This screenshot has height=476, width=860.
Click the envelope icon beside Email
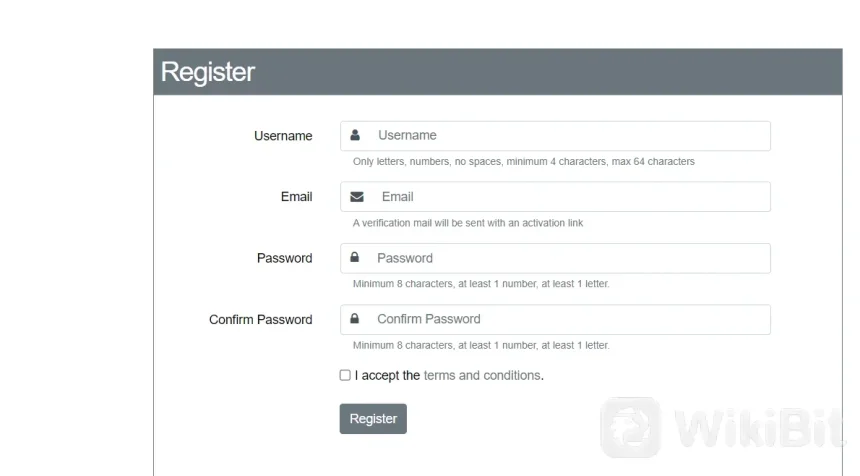coord(356,197)
